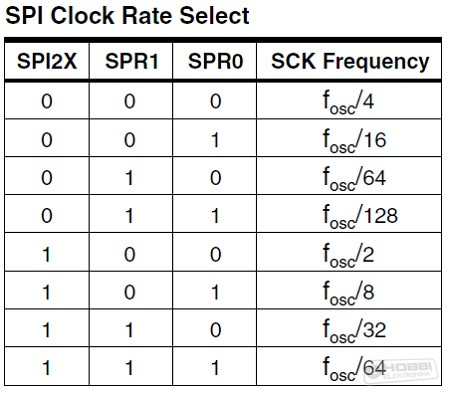Click SPR1 value in the fosc/32 row

point(130,330)
